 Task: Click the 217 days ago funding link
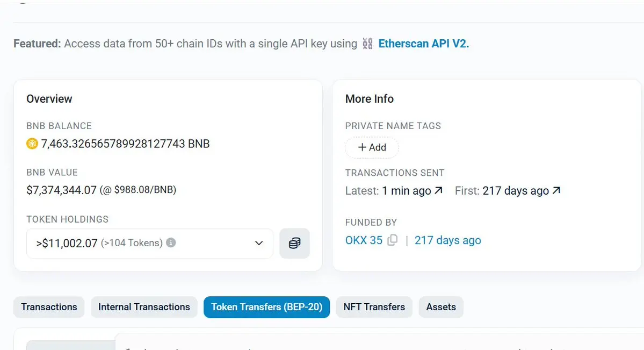click(447, 240)
